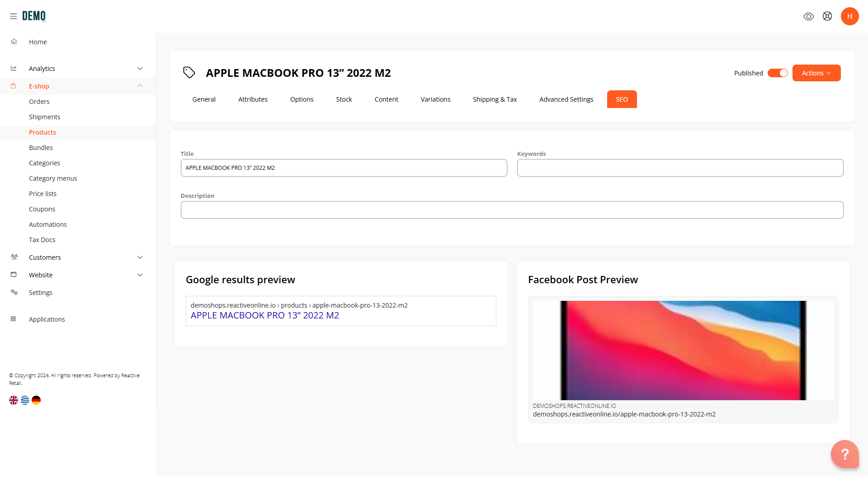The height and width of the screenshot is (477, 868).
Task: Click the Website window icon
Action: click(x=14, y=275)
